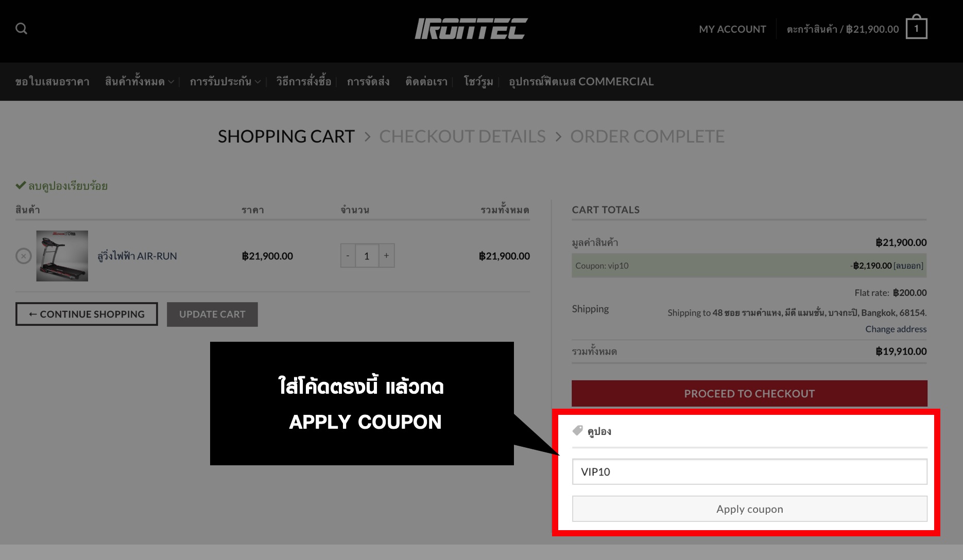Remove AIR-RUN item with the circled X
This screenshot has height=560, width=963.
(x=24, y=256)
